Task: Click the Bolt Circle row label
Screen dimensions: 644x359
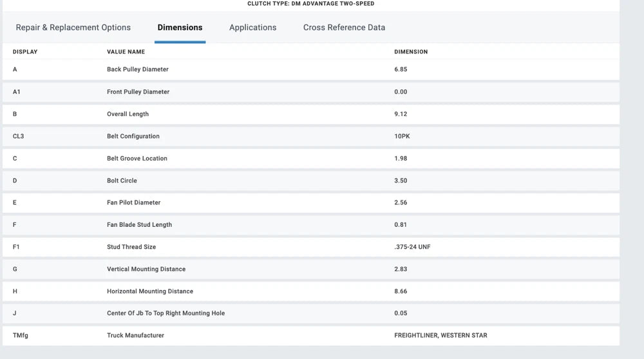Action: click(122, 181)
